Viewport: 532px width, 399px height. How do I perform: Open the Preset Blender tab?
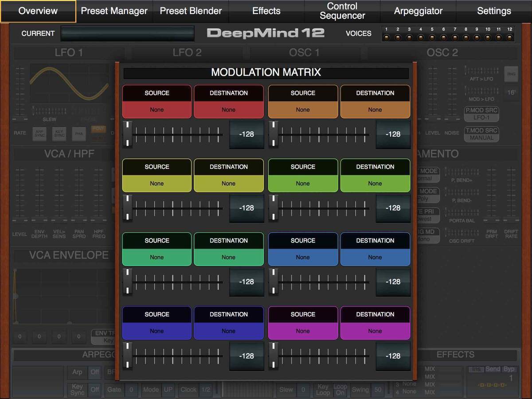191,11
